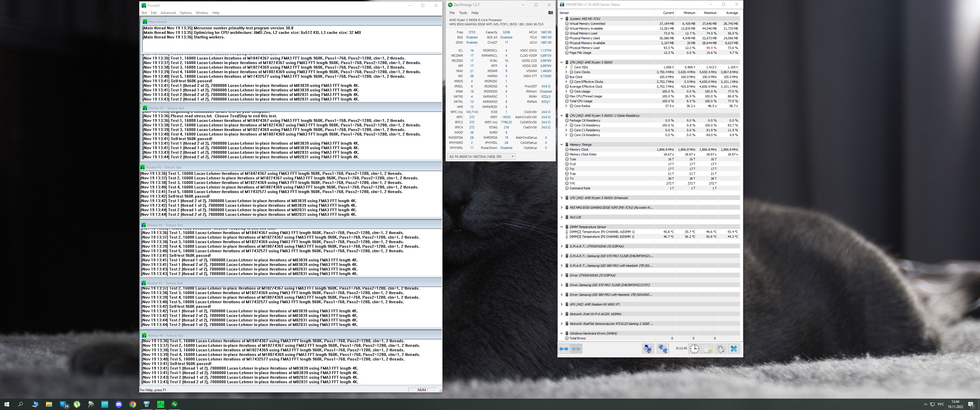Screen dimensions: 980x410
Task: Open Prime95 Advanced menu
Action: pyautogui.click(x=168, y=13)
